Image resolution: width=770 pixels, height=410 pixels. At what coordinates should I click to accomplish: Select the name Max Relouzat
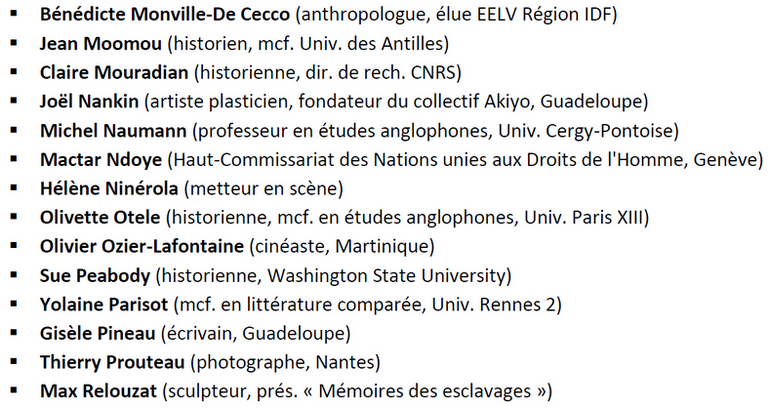[x=98, y=391]
